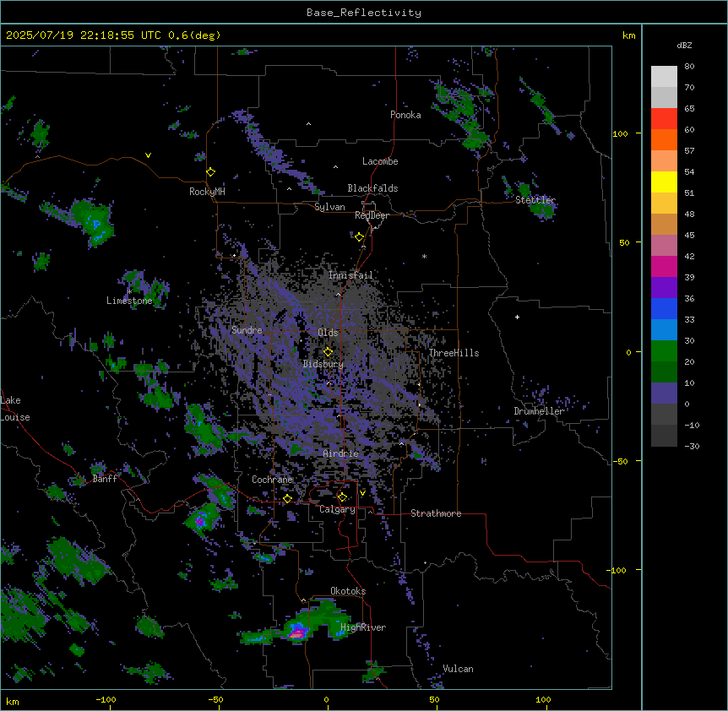This screenshot has height=711, width=728.
Task: Pick the light blue 30-33 dBZ legend color
Action: 664,330
